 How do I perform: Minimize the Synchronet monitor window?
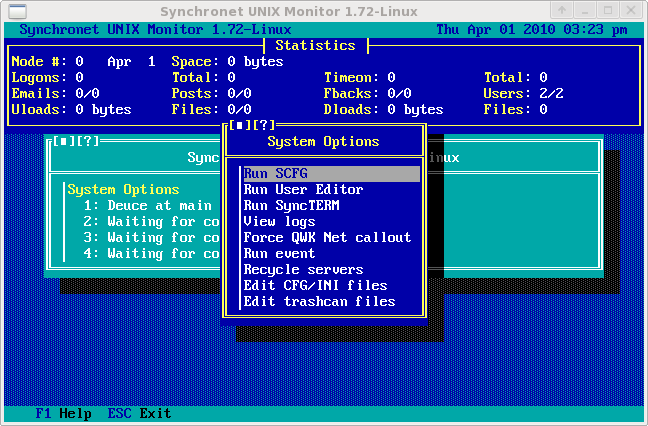coord(585,10)
